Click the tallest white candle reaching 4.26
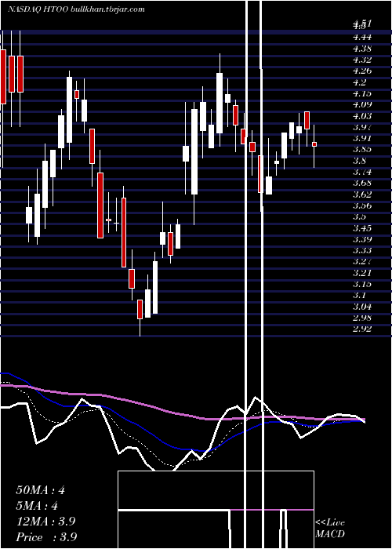Viewport: 392px width, 549px height. pyautogui.click(x=220, y=103)
